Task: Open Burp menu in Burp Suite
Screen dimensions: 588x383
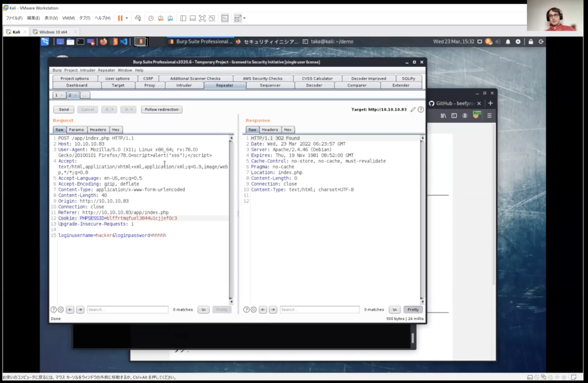Action: 57,70
